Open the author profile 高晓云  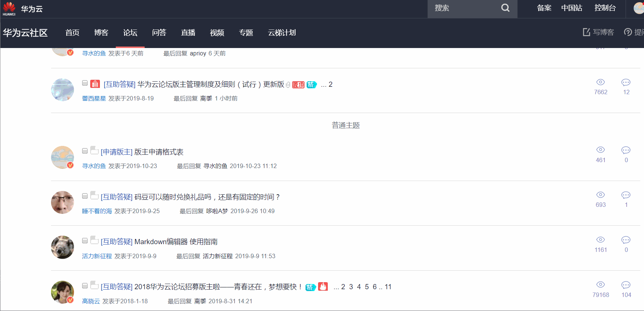point(91,301)
